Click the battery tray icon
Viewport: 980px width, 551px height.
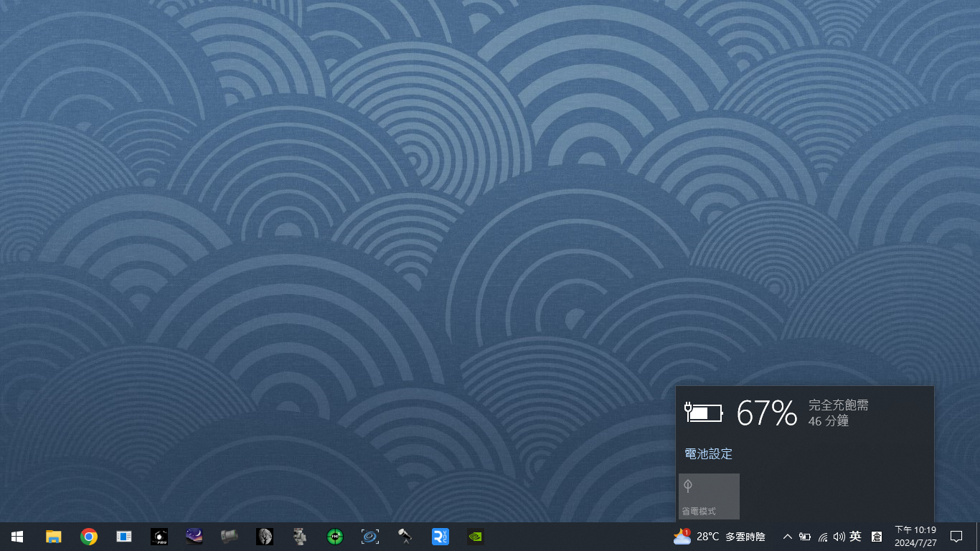805,537
